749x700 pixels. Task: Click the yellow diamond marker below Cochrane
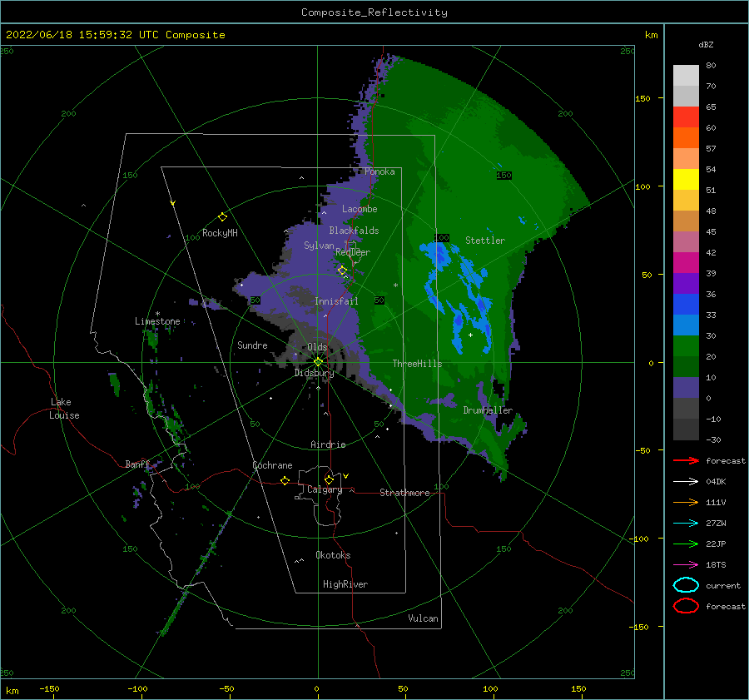click(285, 480)
